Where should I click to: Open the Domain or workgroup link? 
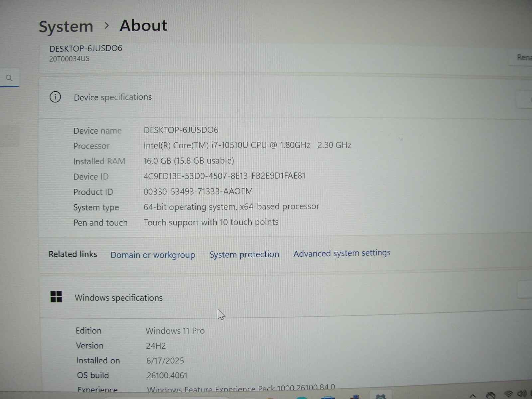click(x=153, y=255)
